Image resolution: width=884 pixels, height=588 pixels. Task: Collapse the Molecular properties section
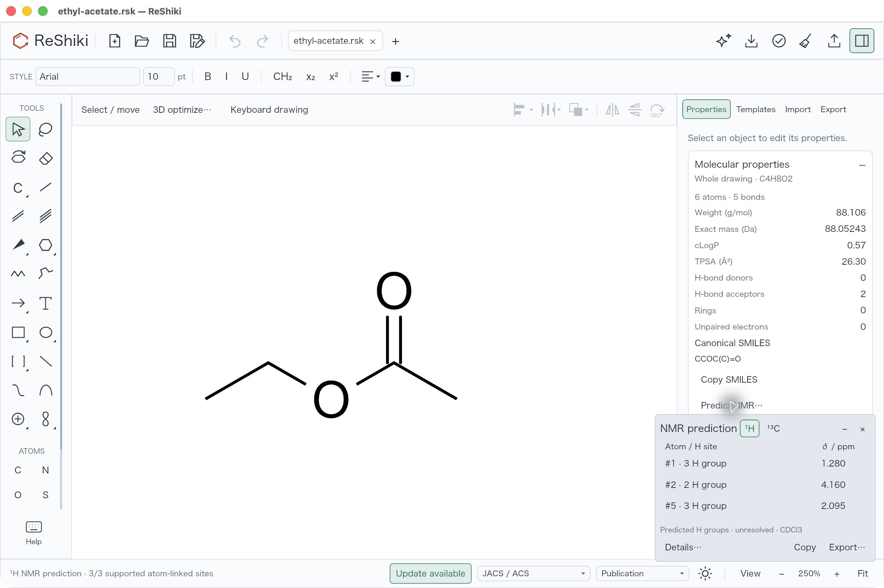(x=862, y=165)
